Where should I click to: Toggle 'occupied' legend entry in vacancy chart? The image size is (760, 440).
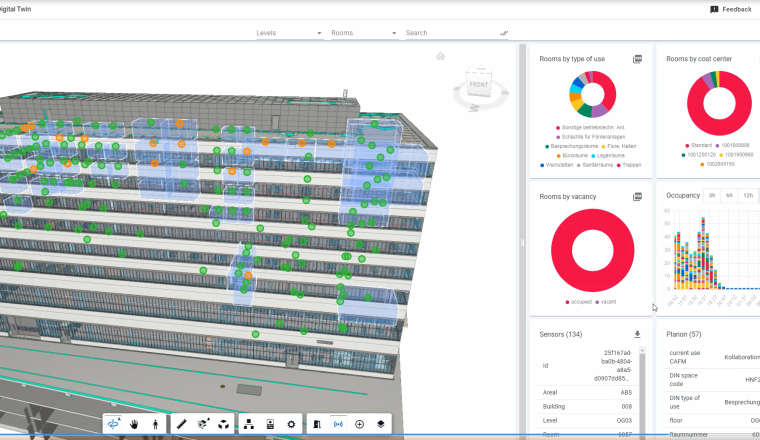click(x=582, y=301)
